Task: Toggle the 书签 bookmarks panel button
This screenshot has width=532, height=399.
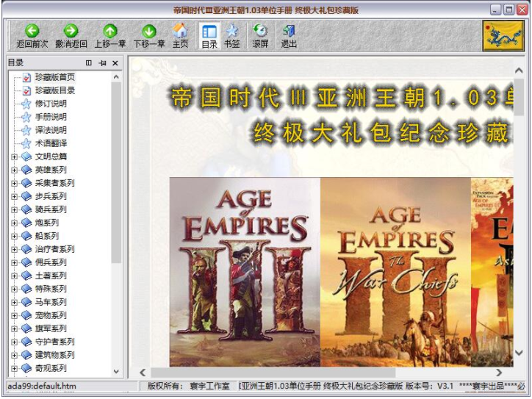Action: pyautogui.click(x=231, y=35)
